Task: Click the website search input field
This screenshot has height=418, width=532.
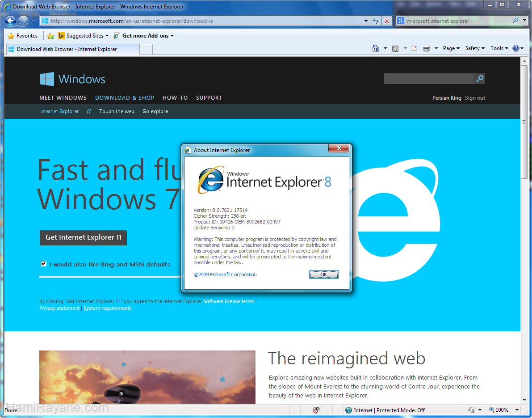Action: click(429, 79)
